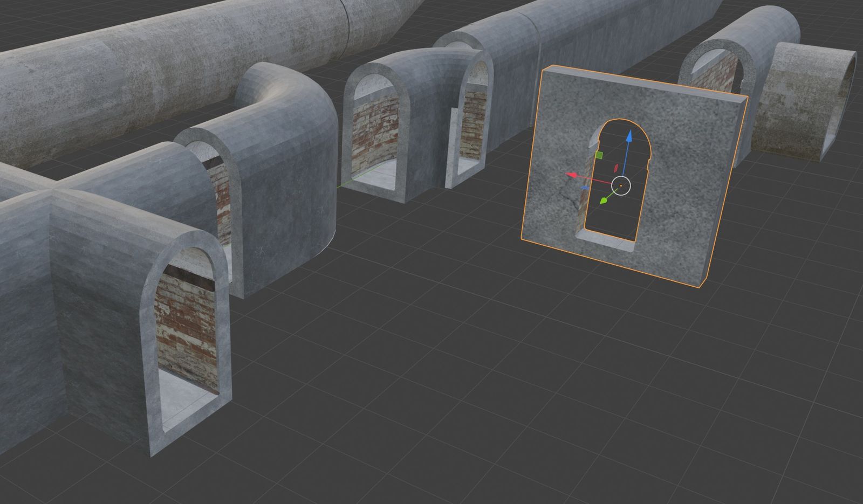Grab the red X-axis move arrow
Screen dimensions: 863x504
pos(571,175)
